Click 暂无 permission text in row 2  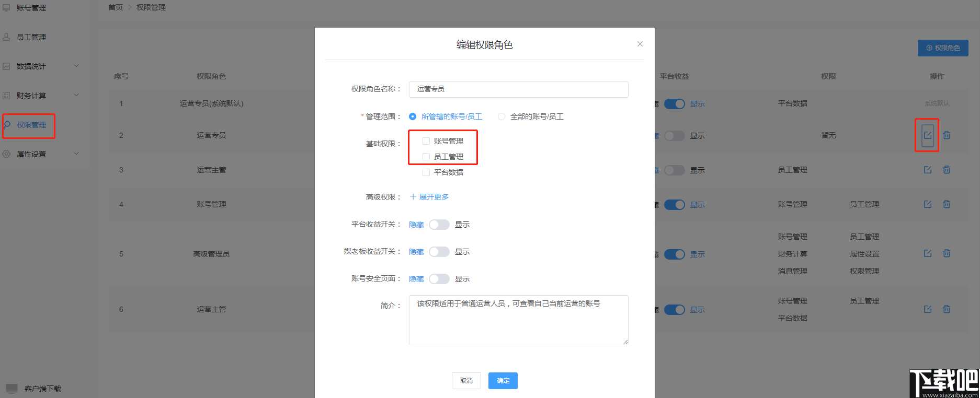[828, 135]
